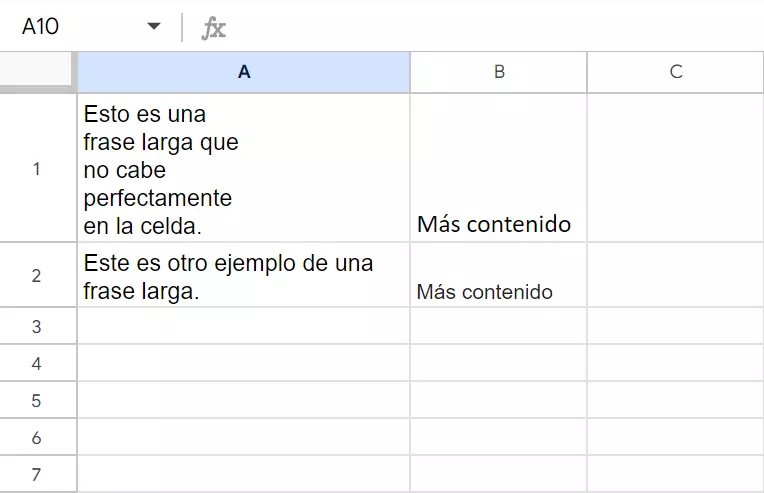
Task: Select row 6 header
Action: [38, 438]
